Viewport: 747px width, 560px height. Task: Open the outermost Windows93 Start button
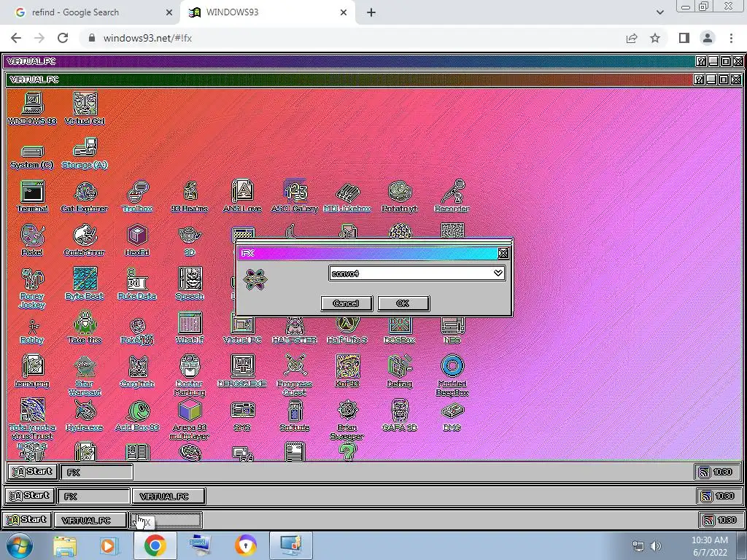(x=27, y=519)
